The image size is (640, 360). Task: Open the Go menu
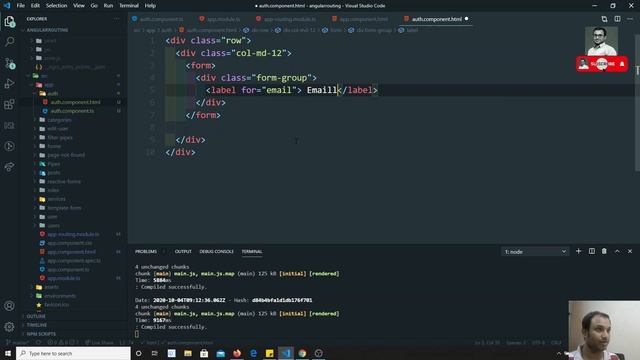point(94,6)
